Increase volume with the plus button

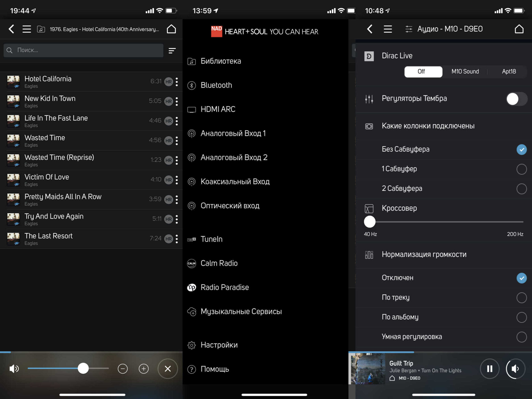point(144,369)
